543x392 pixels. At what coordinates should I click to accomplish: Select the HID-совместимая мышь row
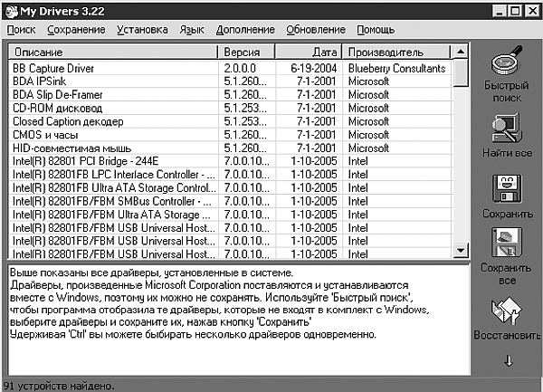[230, 148]
